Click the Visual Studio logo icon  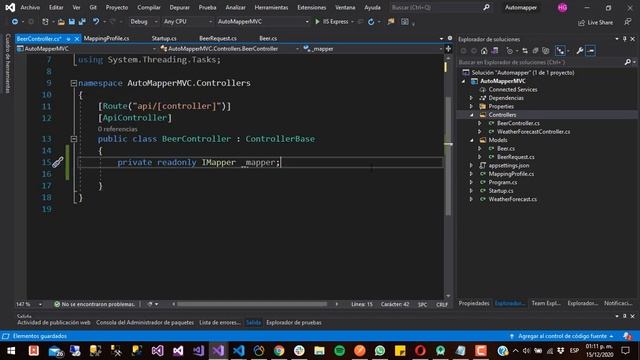(10, 7)
